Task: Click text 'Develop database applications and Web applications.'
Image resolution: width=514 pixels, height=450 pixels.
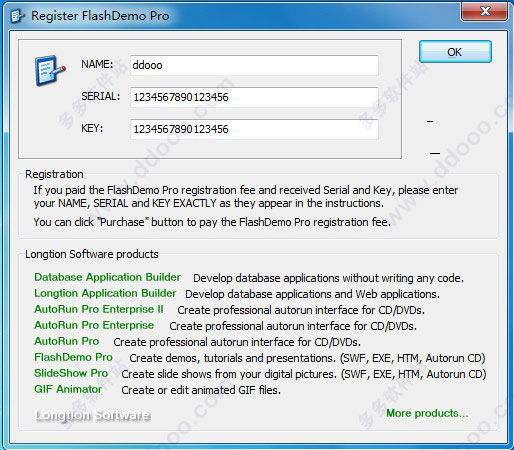Action: coord(312,294)
